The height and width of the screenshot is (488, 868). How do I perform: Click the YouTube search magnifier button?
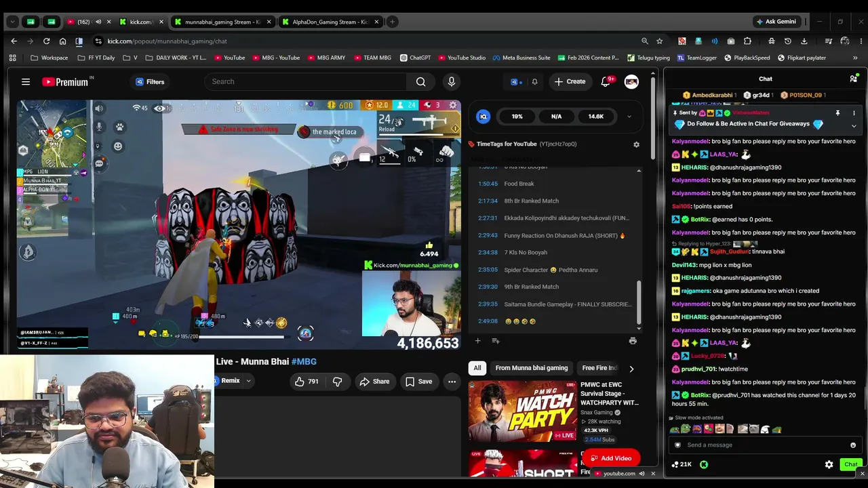(x=421, y=82)
